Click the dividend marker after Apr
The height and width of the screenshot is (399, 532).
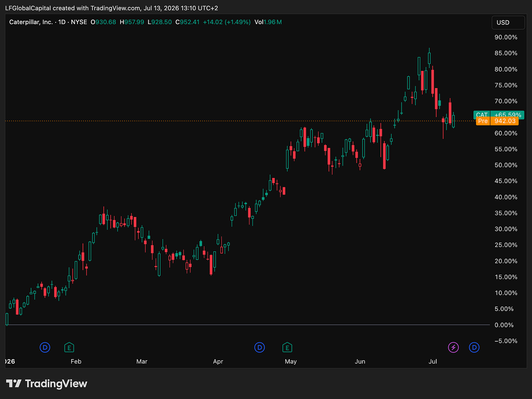point(259,347)
